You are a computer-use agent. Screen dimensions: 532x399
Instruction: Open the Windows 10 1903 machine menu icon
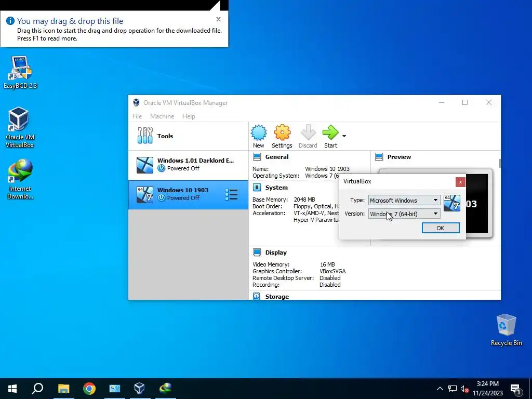(x=231, y=194)
